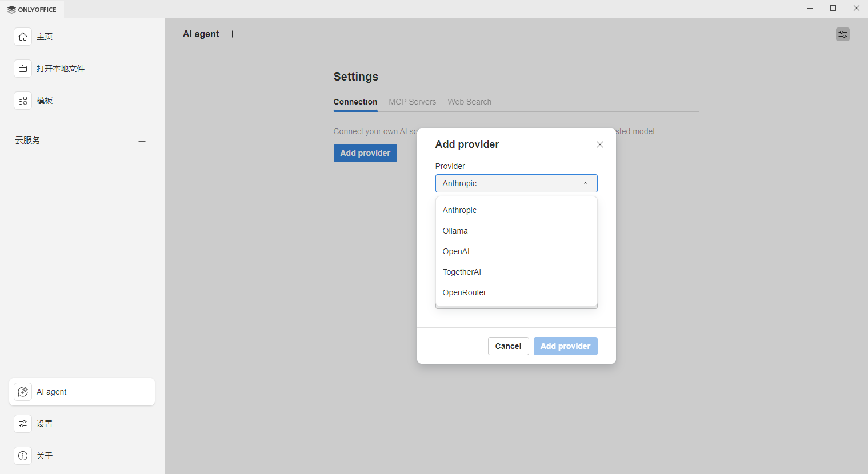
Task: Select TogetherAI in the dropdown list
Action: (462, 272)
